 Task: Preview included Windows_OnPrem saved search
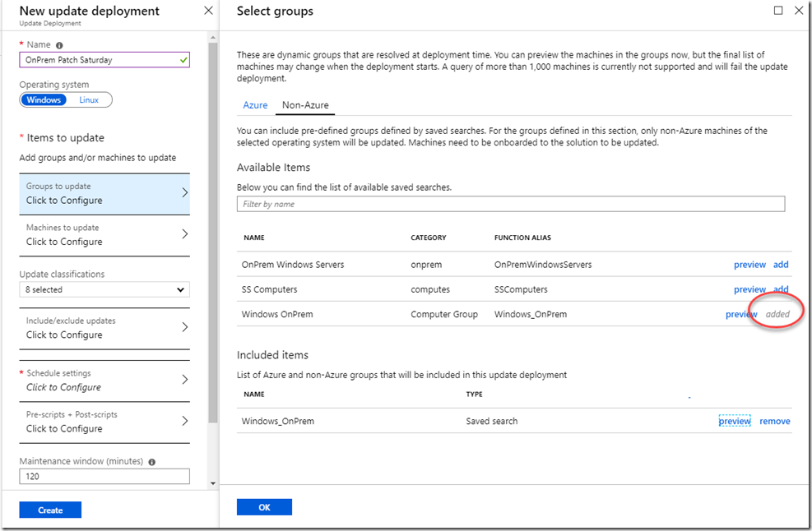[x=735, y=422]
